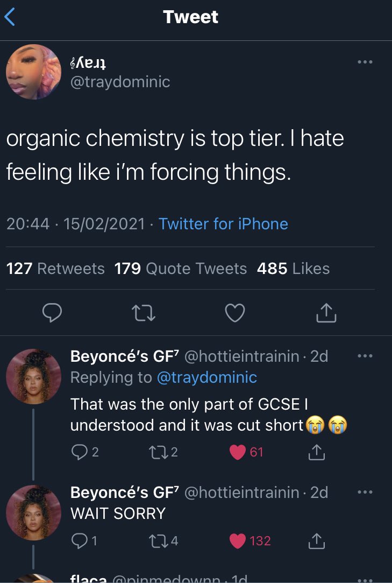Share the GCSE comment
Screen dimensions: 392x583
(317, 452)
